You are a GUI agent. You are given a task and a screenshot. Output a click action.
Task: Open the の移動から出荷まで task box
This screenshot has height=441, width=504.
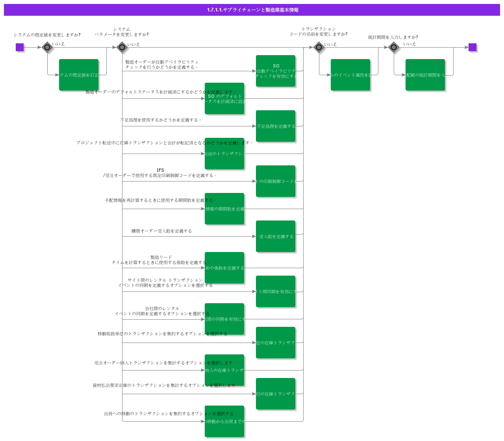(224, 421)
